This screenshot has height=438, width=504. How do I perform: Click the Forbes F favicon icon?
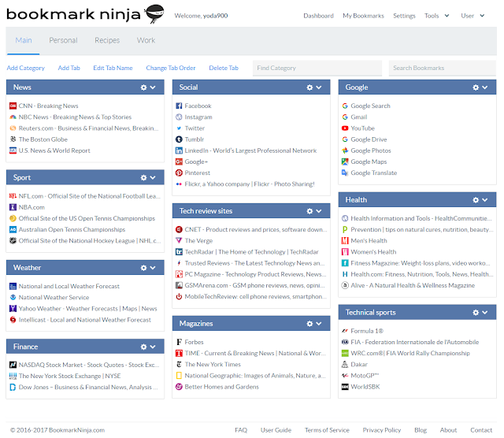click(x=179, y=342)
